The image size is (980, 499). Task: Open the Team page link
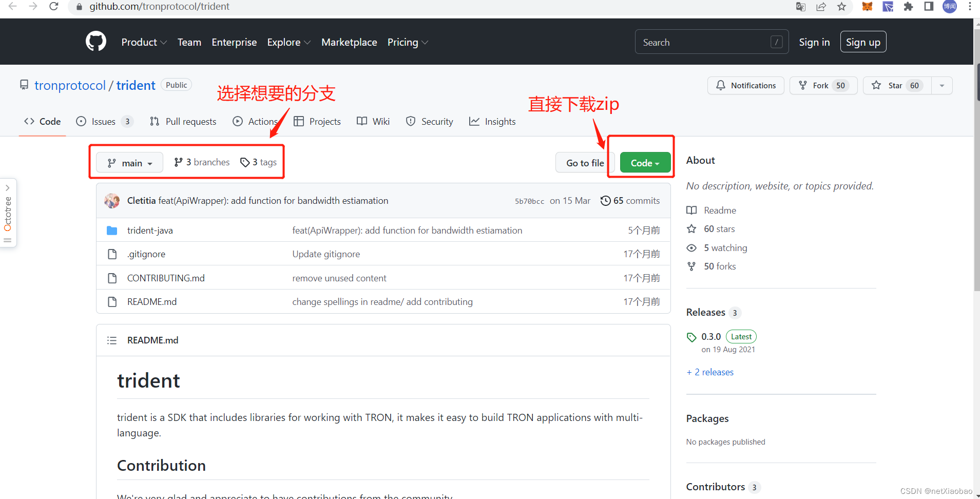tap(189, 42)
